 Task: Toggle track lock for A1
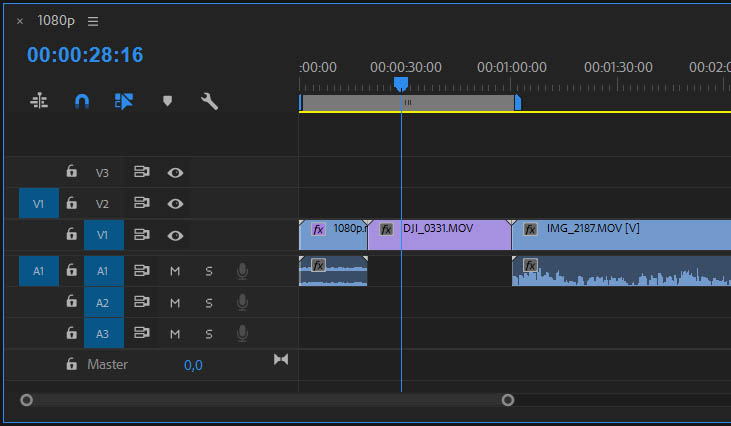point(71,270)
